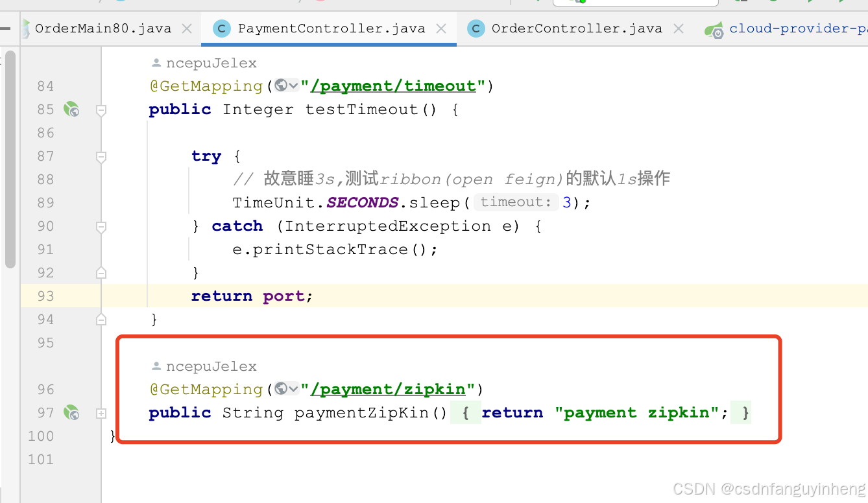868x503 pixels.
Task: Click the @GetMapping annotation on line 84
Action: point(206,86)
